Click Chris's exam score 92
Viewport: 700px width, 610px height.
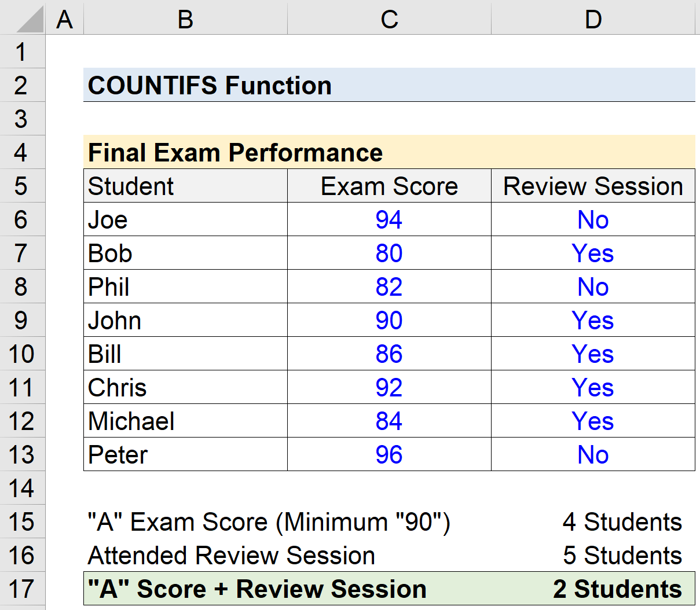click(x=389, y=387)
